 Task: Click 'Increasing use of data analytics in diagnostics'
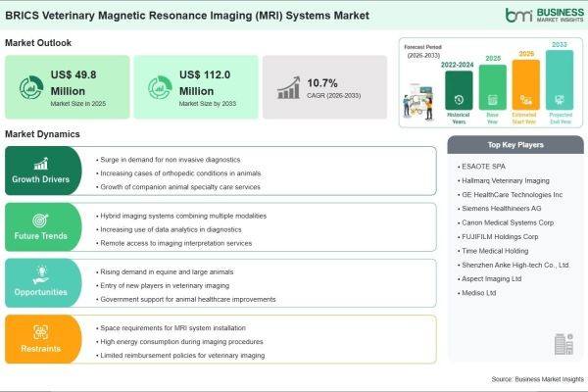169,229
